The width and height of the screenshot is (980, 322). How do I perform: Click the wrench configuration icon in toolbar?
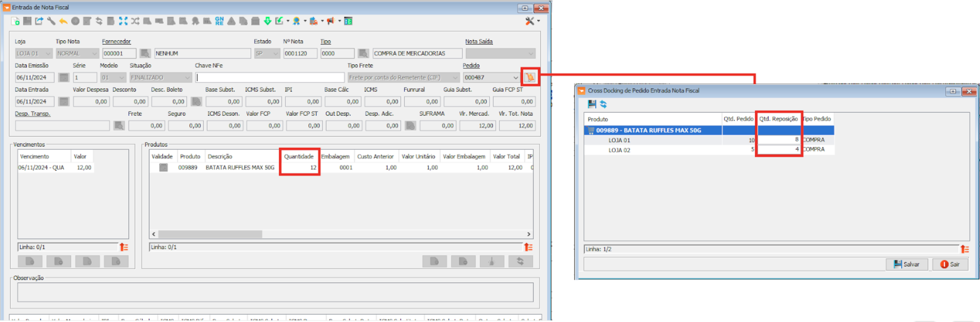pyautogui.click(x=51, y=21)
